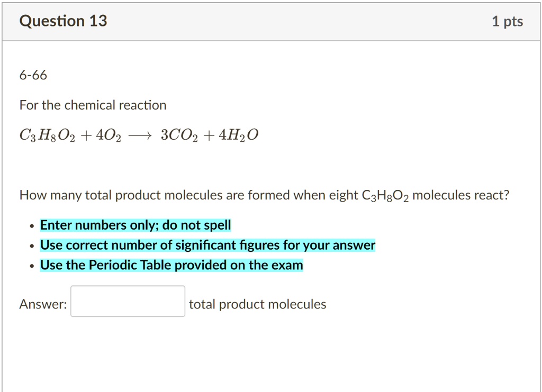Click the "1 pts" points label
Image resolution: width=542 pixels, height=392 pixels.
point(507,22)
